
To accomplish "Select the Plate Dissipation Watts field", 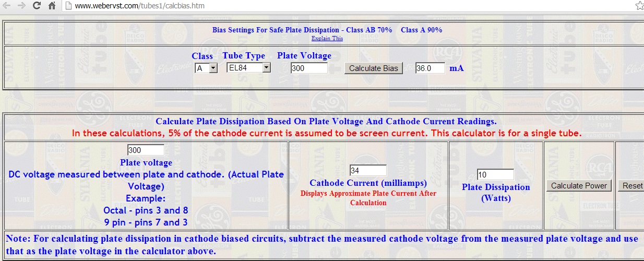I will pos(495,175).
